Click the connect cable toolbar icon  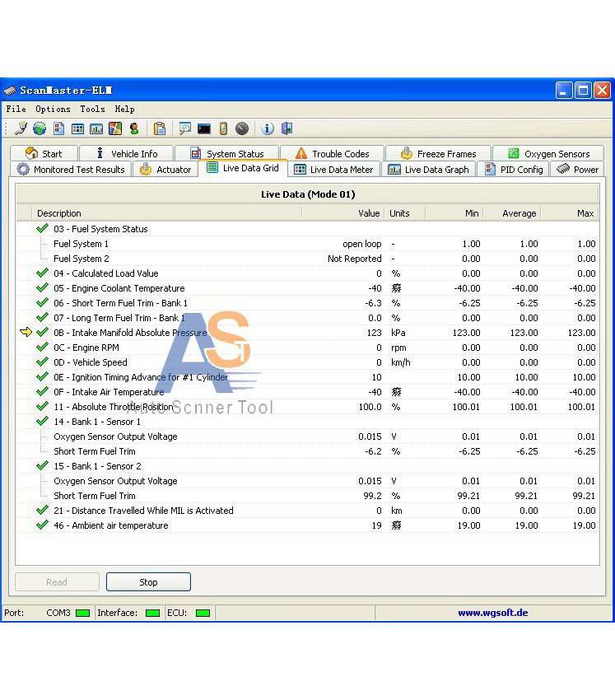tap(21, 129)
